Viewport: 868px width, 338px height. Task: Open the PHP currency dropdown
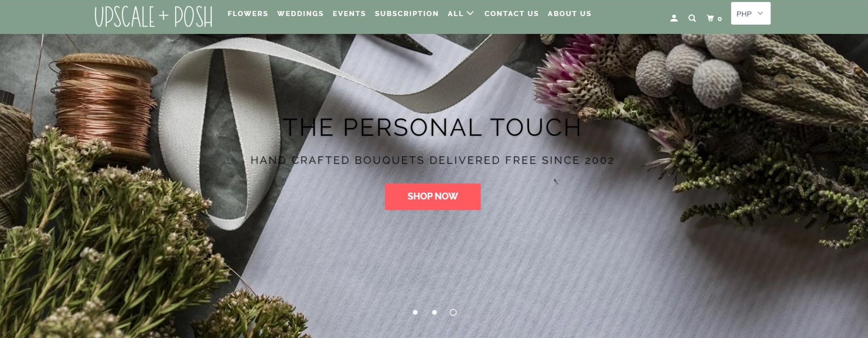750,14
